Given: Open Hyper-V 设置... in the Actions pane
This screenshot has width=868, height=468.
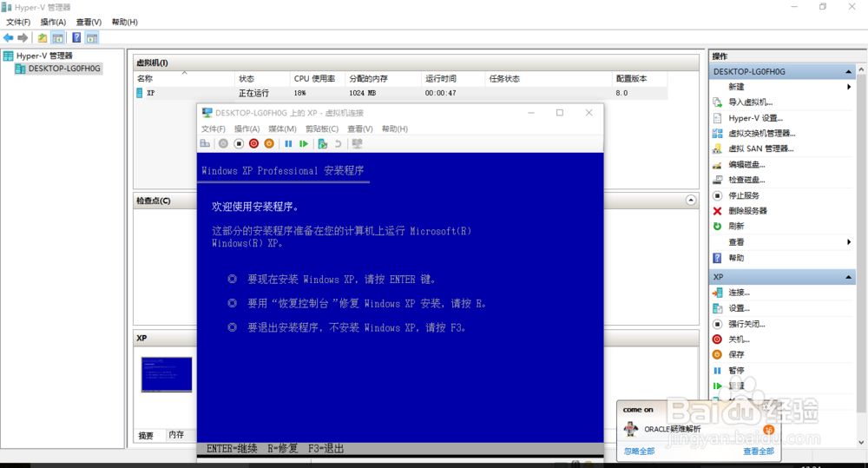Looking at the screenshot, I should point(755,118).
